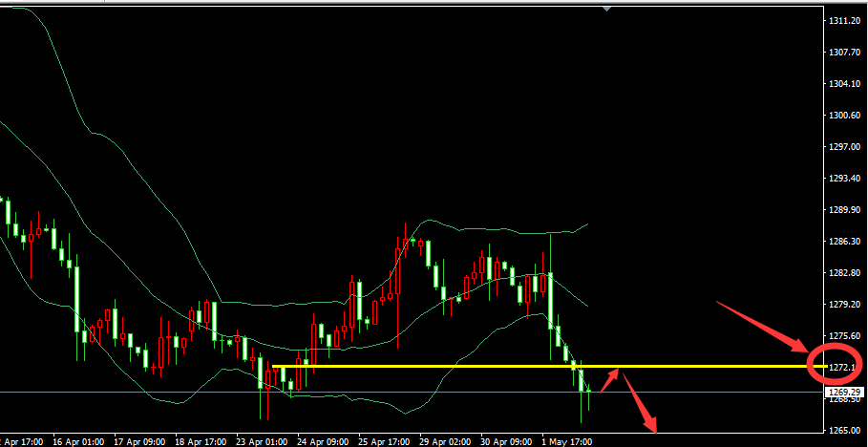This screenshot has height=447, width=868.
Task: Click the current price tag 1269.29
Action: coord(845,393)
